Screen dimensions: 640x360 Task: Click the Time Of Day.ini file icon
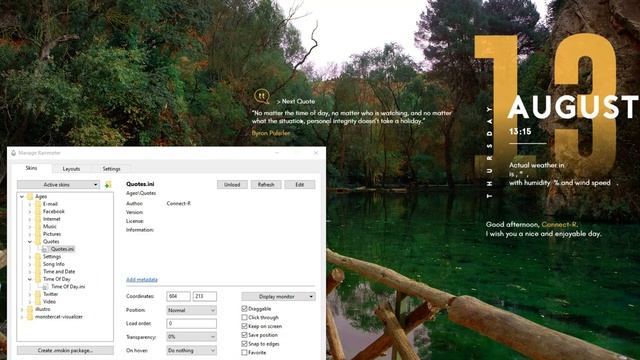45,287
